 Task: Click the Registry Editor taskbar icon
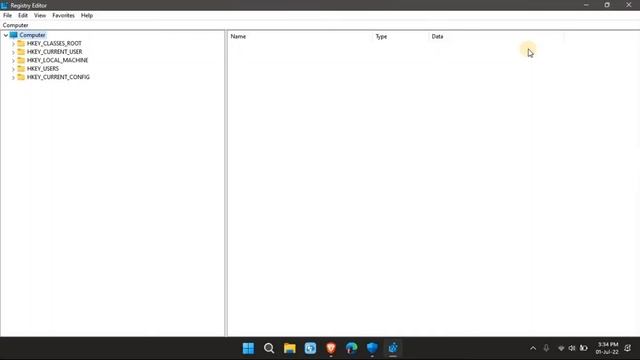[x=393, y=348]
